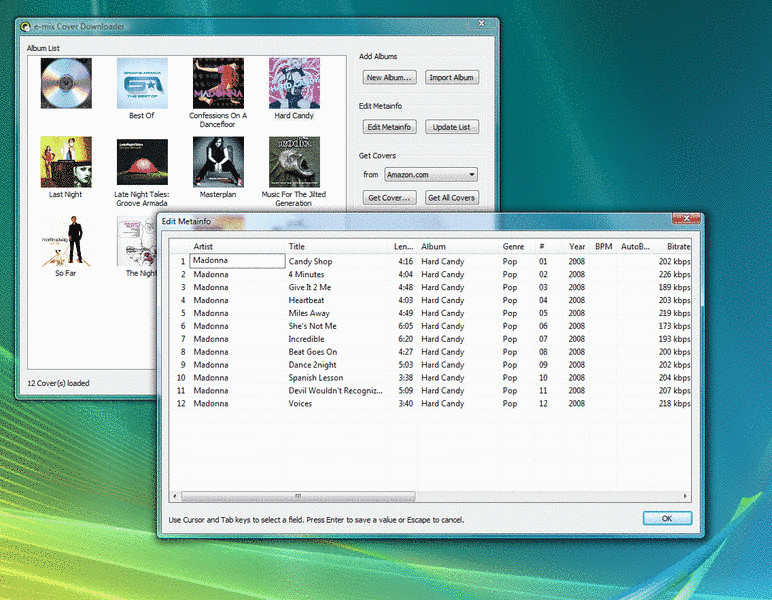This screenshot has height=600, width=772.
Task: Sort by the Genre column header
Action: point(513,246)
